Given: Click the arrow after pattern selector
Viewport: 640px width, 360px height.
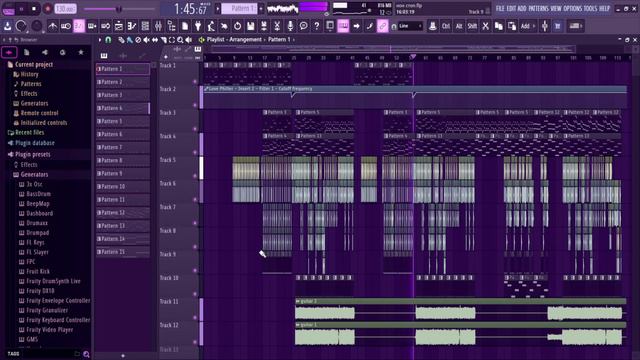Looking at the screenshot, I should [x=261, y=9].
